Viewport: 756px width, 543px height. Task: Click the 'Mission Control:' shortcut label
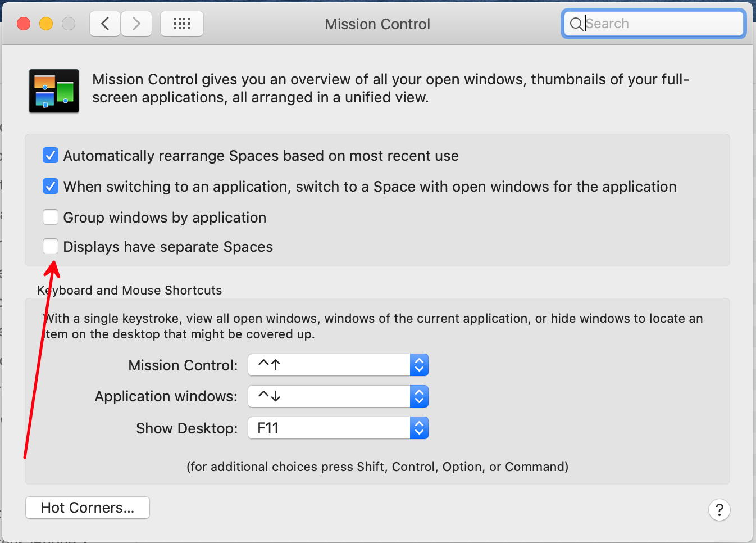pos(183,365)
